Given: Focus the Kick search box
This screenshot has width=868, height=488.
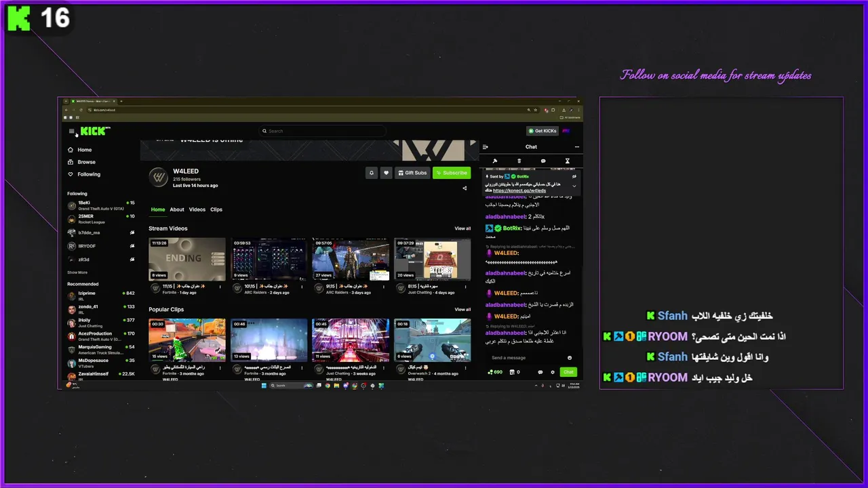Looking at the screenshot, I should (323, 131).
